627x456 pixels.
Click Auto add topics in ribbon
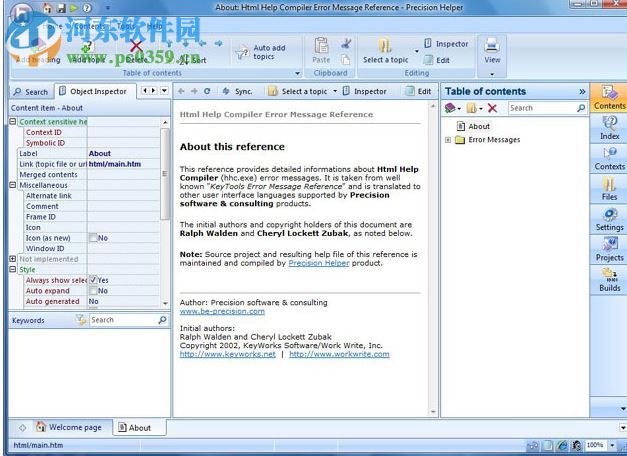(x=261, y=52)
